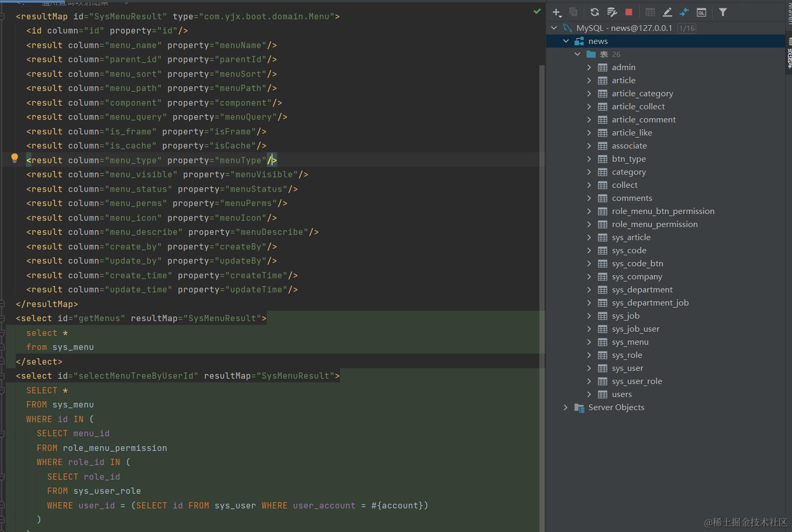Viewport: 792px width, 532px height.
Task: Collapse the MySQL - news@127.0.0.1 node
Action: point(554,28)
